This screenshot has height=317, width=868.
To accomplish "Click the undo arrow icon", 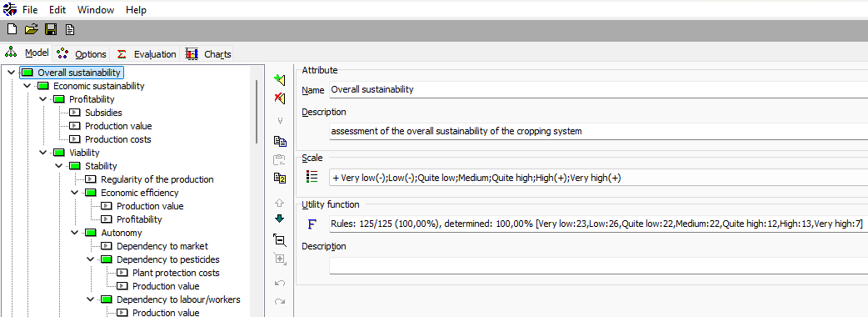I will (x=280, y=283).
